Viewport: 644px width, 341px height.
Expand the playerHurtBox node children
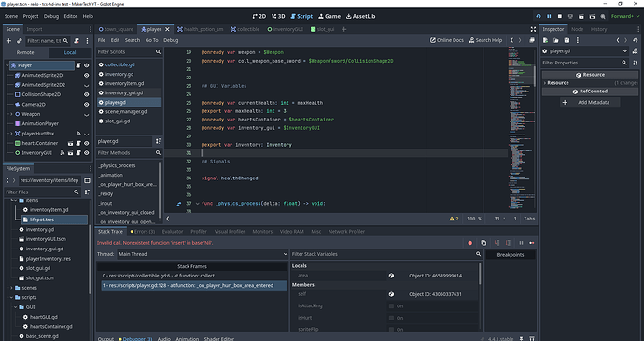[11, 134]
